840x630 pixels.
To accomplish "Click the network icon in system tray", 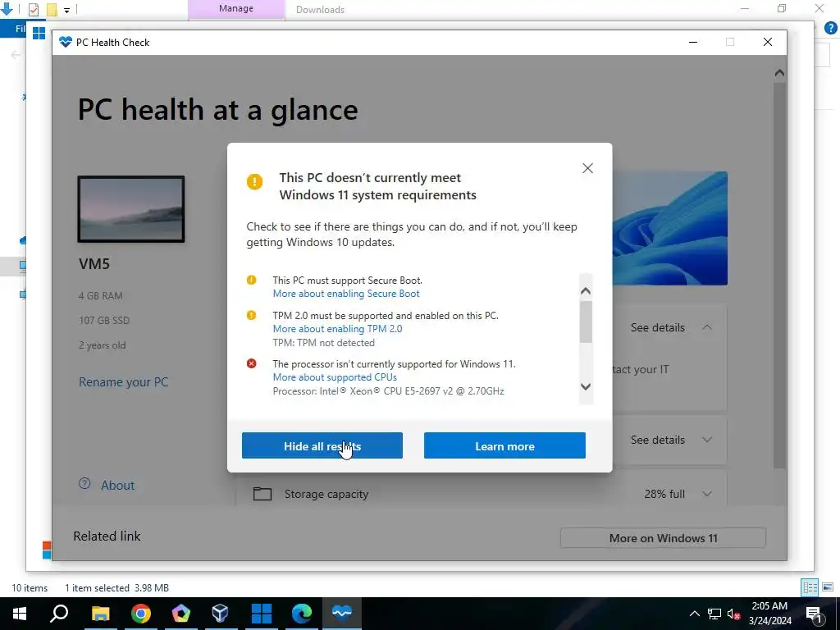I will [x=714, y=614].
